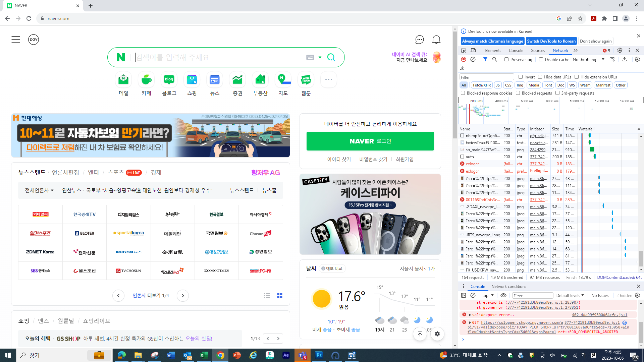This screenshot has height=362, width=644.
Task: Open the Default levels console dropdown
Action: coord(570,295)
